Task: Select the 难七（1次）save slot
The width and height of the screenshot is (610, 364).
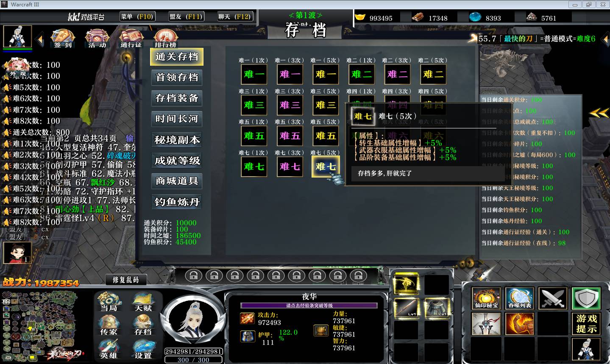Action: [x=254, y=167]
